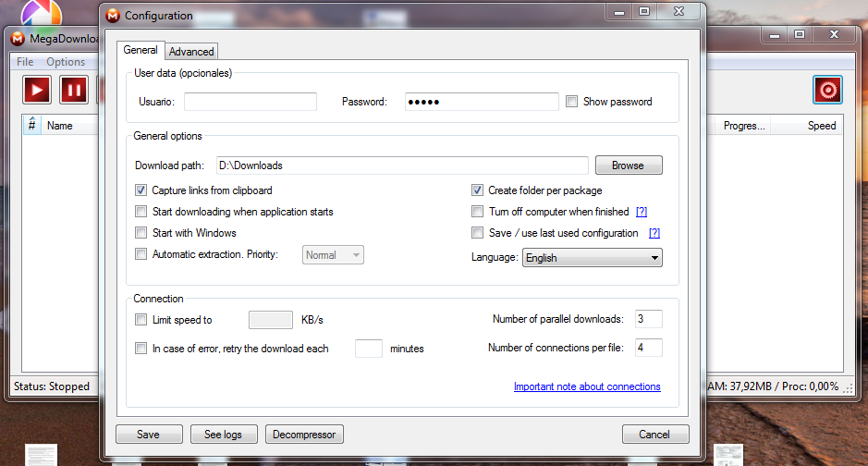
Task: Click the Configuration window title icon
Action: click(x=113, y=16)
